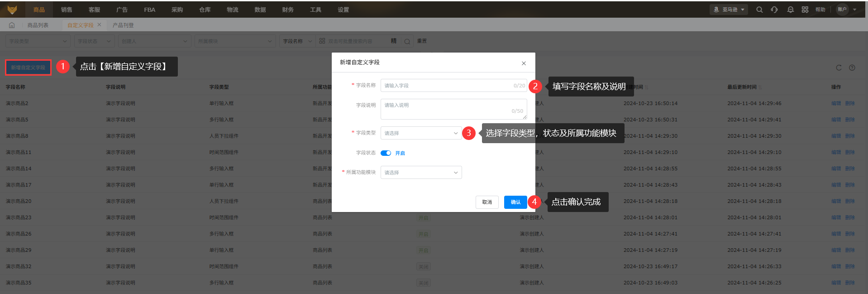This screenshot has width=868, height=294.
Task: Click the home icon in tab bar
Action: [12, 25]
